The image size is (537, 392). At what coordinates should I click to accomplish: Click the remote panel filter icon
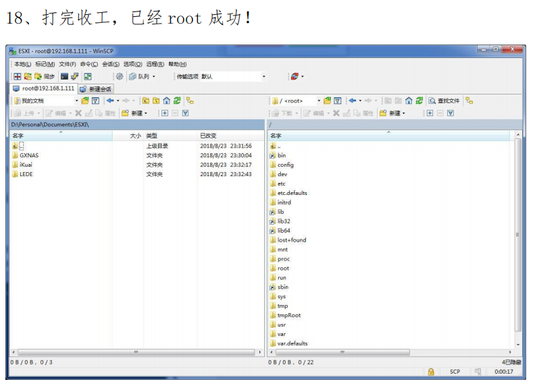point(337,101)
